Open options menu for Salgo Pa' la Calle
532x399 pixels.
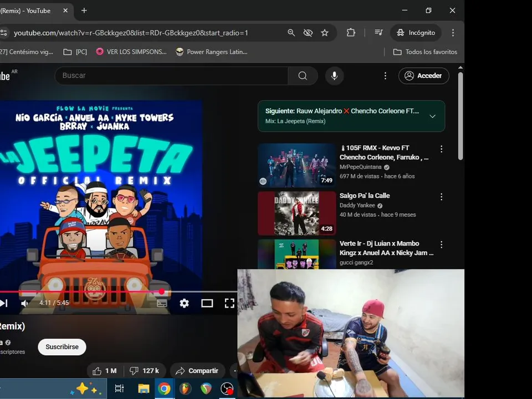pos(441,197)
